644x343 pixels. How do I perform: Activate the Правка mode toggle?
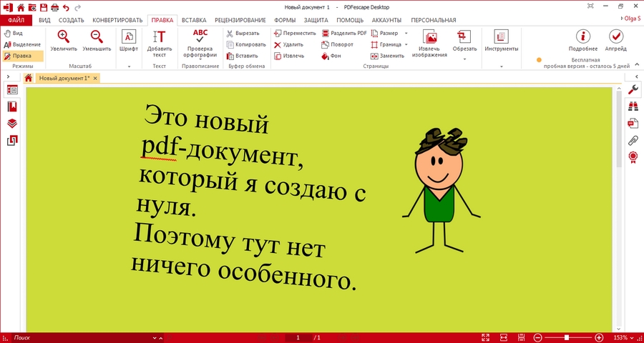[21, 55]
